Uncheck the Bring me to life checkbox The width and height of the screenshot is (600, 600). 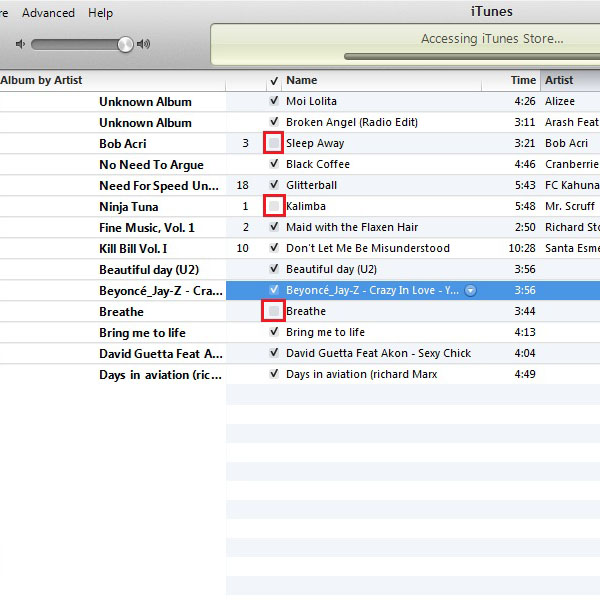[x=274, y=332]
